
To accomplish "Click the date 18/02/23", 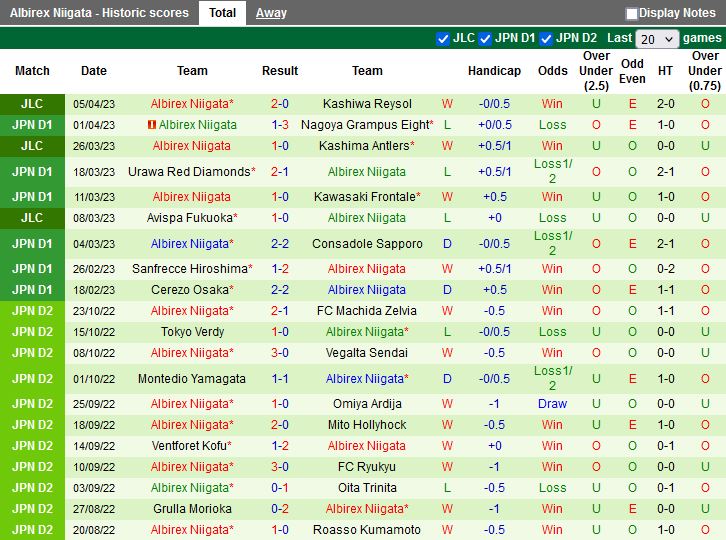I will pyautogui.click(x=94, y=290).
